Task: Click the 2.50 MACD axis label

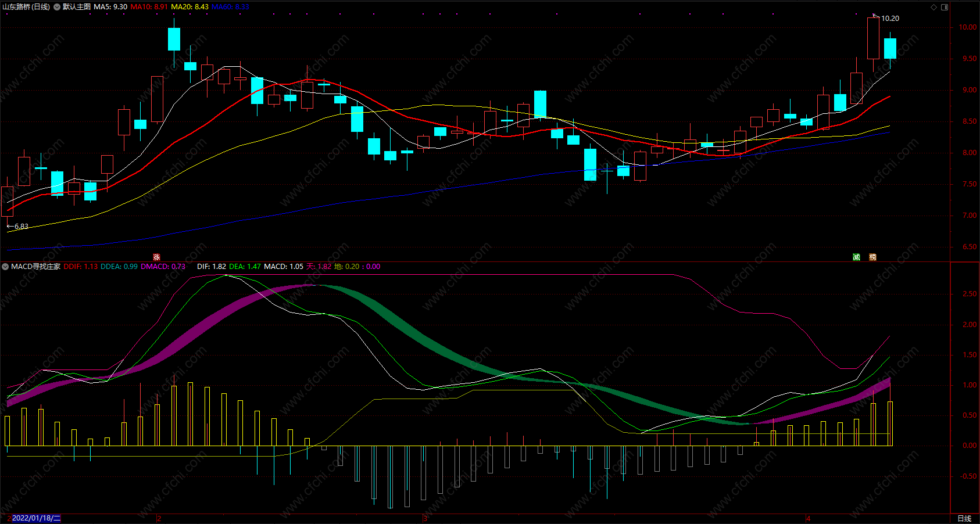Action: pyautogui.click(x=970, y=294)
